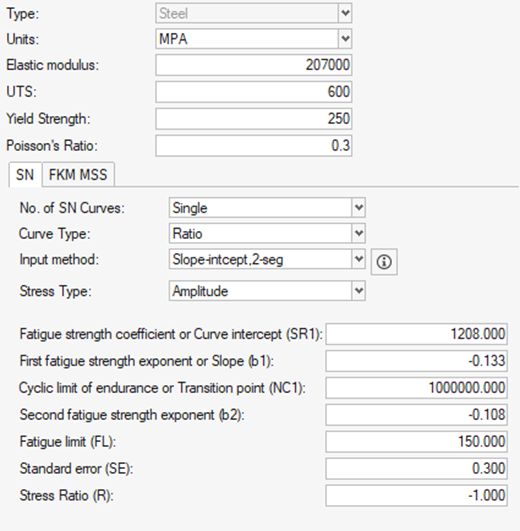This screenshot has height=531, width=520.
Task: Open the Stress Type Amplitude dropdown
Action: point(267,291)
